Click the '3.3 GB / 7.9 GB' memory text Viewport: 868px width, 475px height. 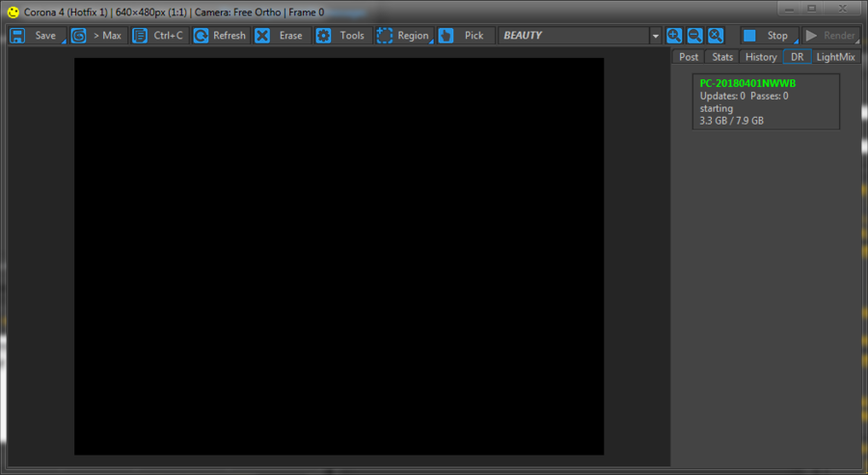tap(731, 121)
